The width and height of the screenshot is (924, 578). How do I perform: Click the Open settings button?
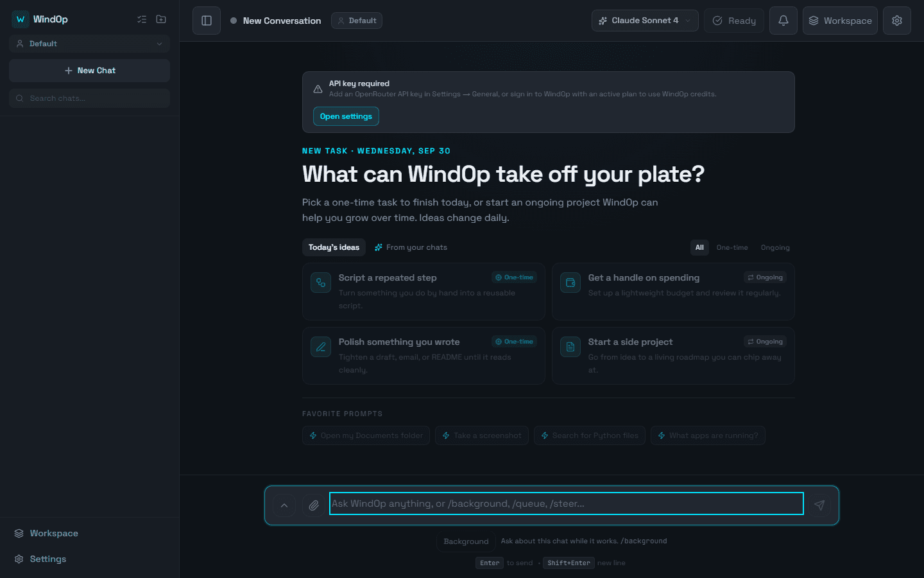pos(346,116)
